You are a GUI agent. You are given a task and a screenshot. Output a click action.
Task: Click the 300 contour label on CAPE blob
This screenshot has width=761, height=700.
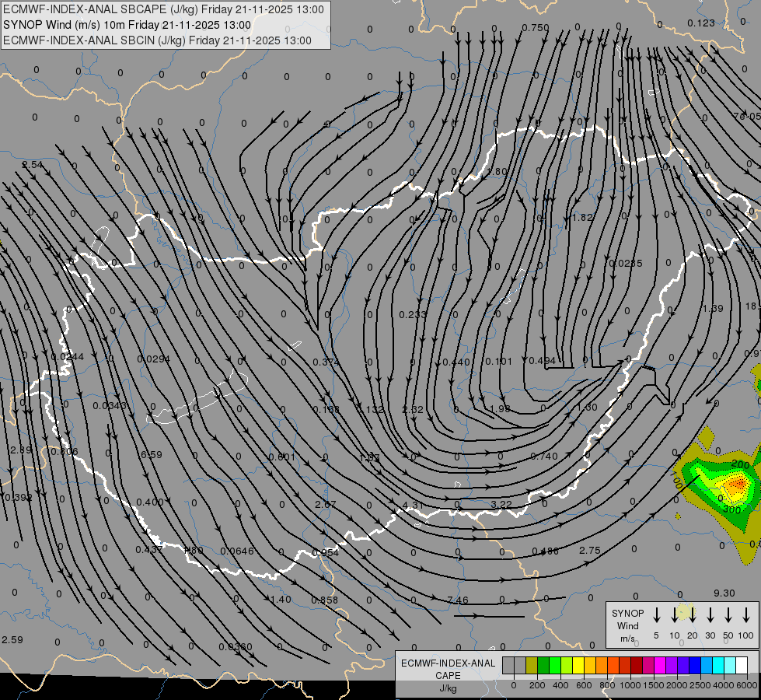coord(731,509)
